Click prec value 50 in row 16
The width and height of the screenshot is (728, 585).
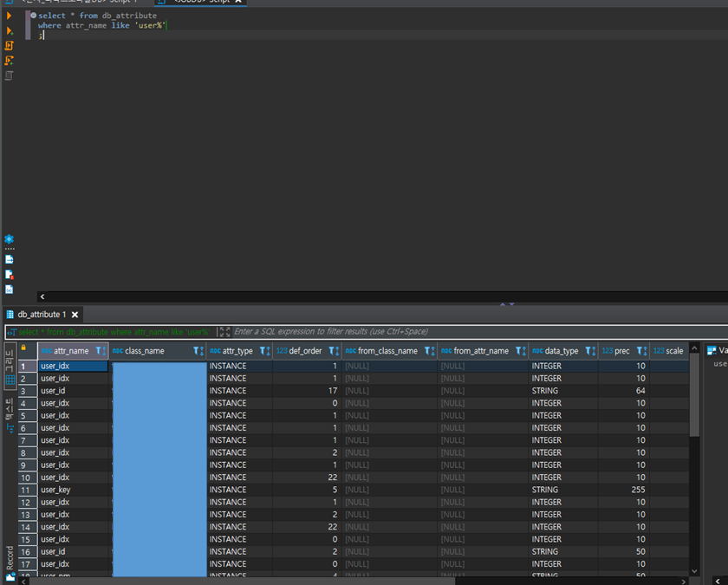pos(623,551)
